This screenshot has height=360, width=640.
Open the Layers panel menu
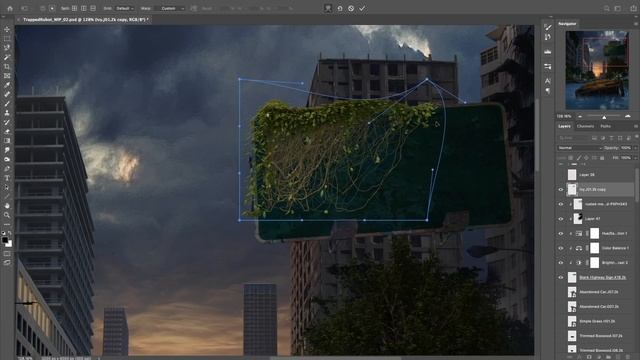(x=636, y=127)
